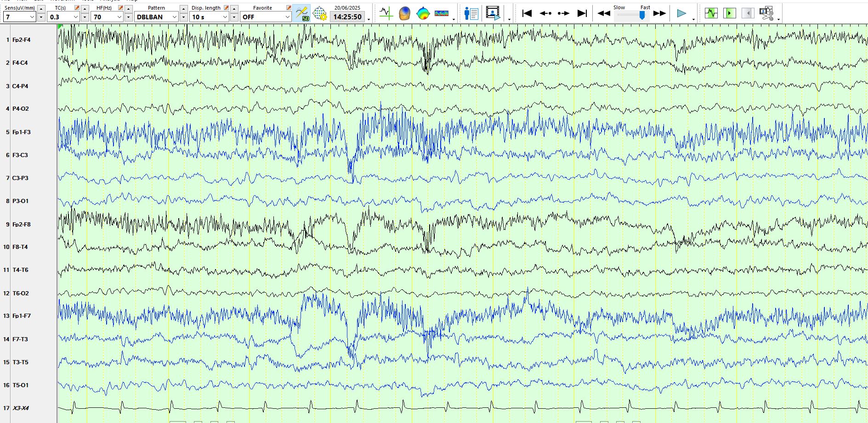Select the Fp2-F8 channel label

[x=21, y=225]
